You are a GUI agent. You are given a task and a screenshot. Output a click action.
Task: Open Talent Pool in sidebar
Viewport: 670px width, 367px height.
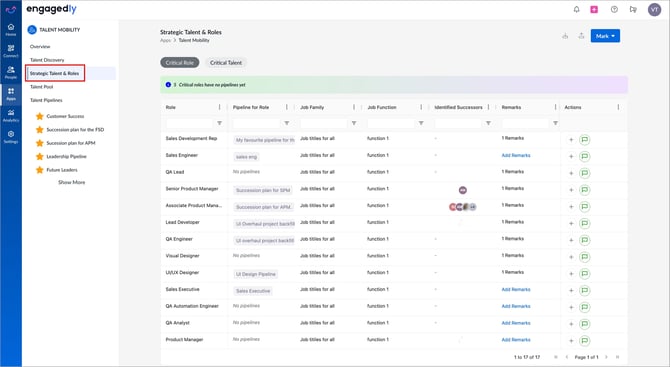point(41,87)
